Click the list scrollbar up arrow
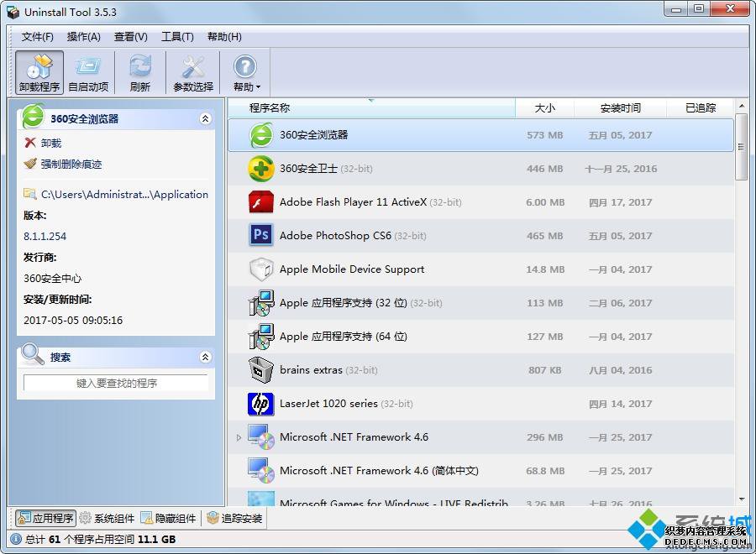The height and width of the screenshot is (554, 756). [x=742, y=106]
